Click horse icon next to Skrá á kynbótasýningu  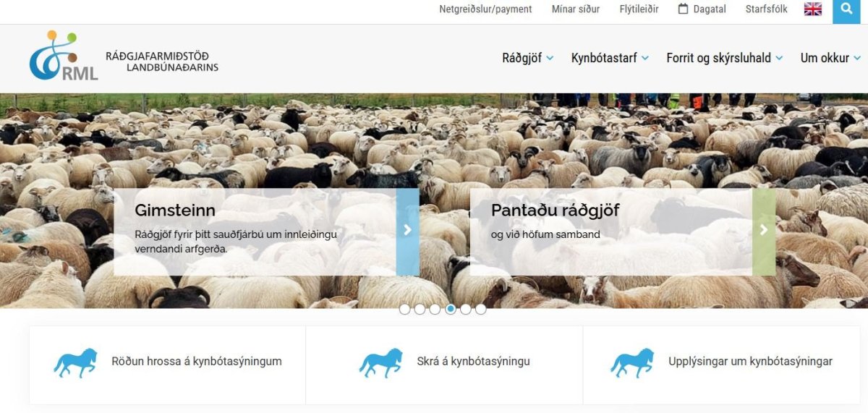pos(381,363)
